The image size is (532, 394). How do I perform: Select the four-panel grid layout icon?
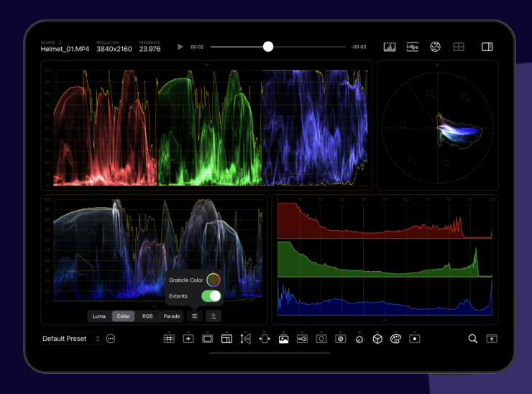click(458, 47)
